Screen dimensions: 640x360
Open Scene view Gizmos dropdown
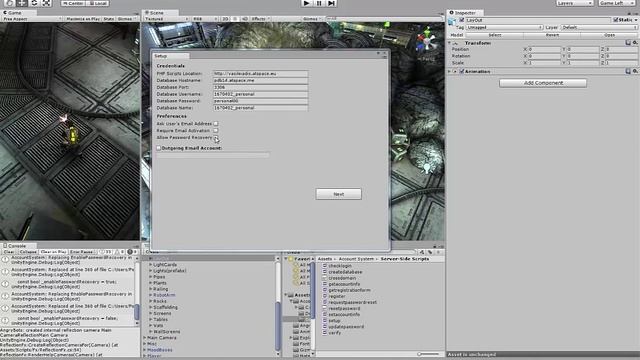[312, 19]
